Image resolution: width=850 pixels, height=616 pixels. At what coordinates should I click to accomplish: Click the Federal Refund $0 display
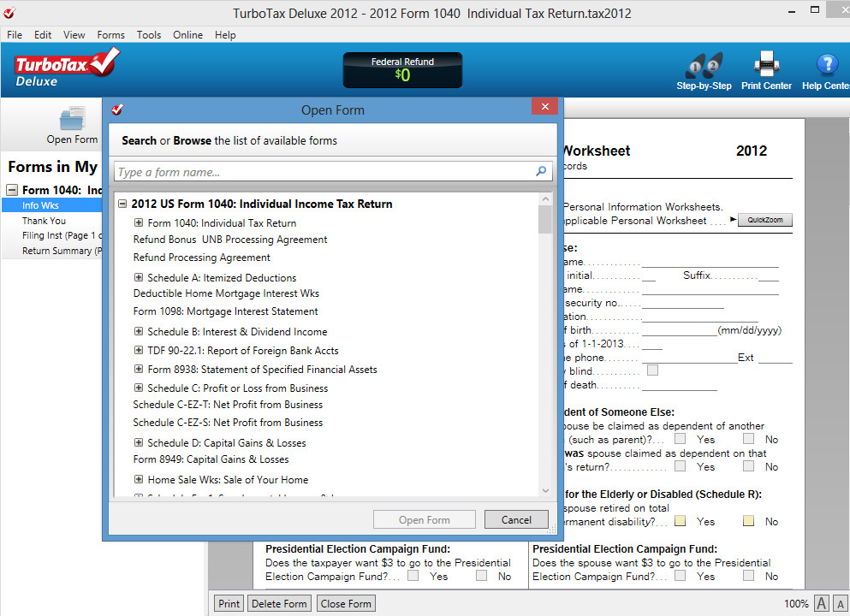click(402, 69)
